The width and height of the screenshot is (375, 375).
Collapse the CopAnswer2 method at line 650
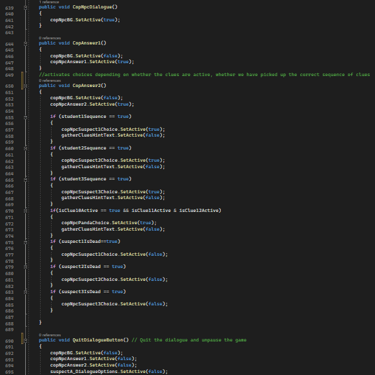click(25, 86)
